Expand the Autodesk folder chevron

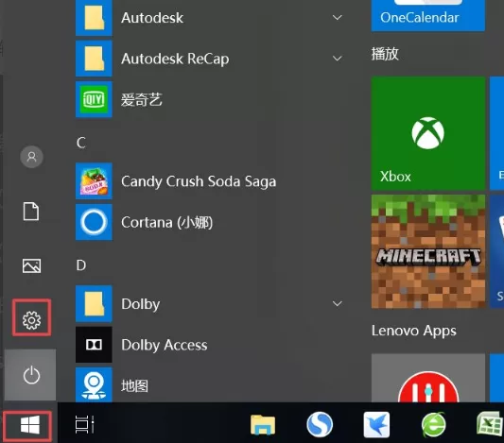[338, 17]
